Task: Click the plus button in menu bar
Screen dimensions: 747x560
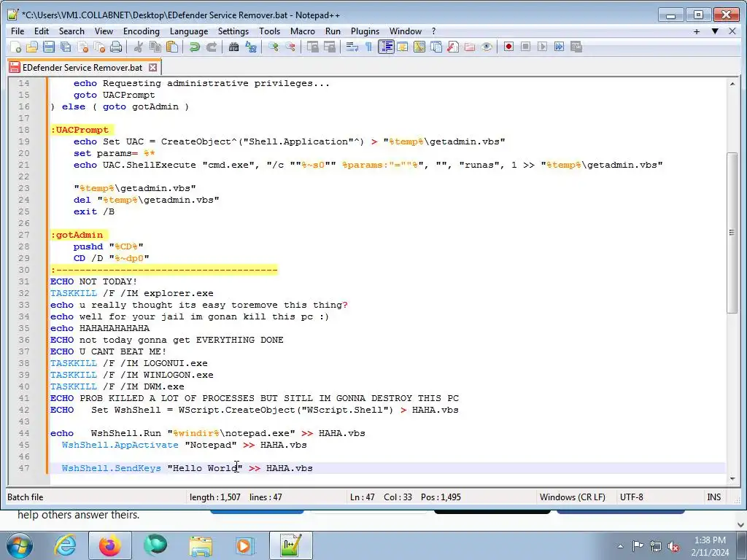Action: pyautogui.click(x=697, y=31)
